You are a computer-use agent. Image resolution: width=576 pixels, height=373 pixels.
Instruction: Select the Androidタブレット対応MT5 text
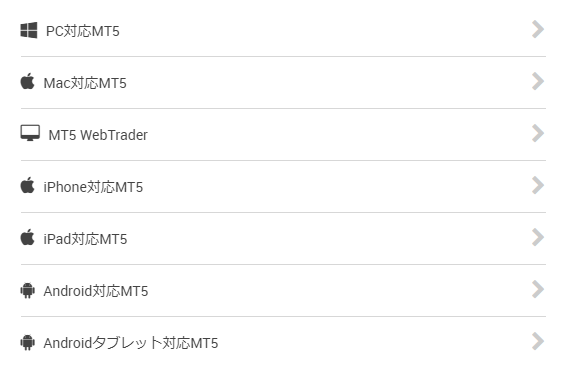(x=131, y=343)
